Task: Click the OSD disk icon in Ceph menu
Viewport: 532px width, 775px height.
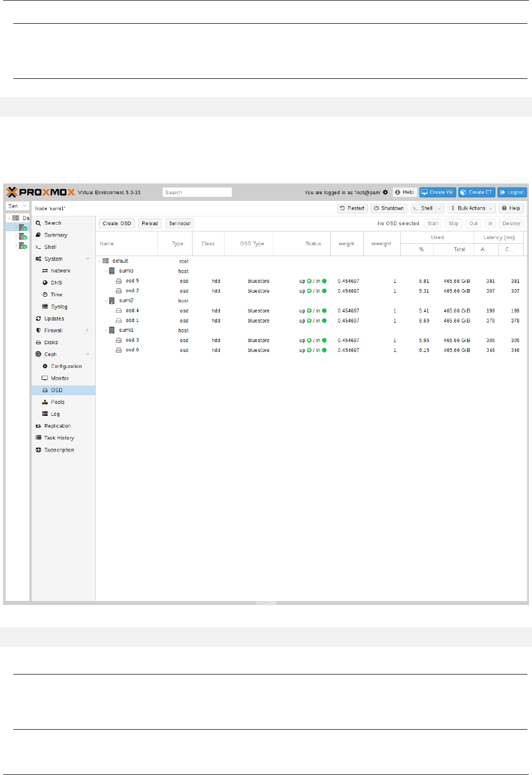Action: point(45,390)
